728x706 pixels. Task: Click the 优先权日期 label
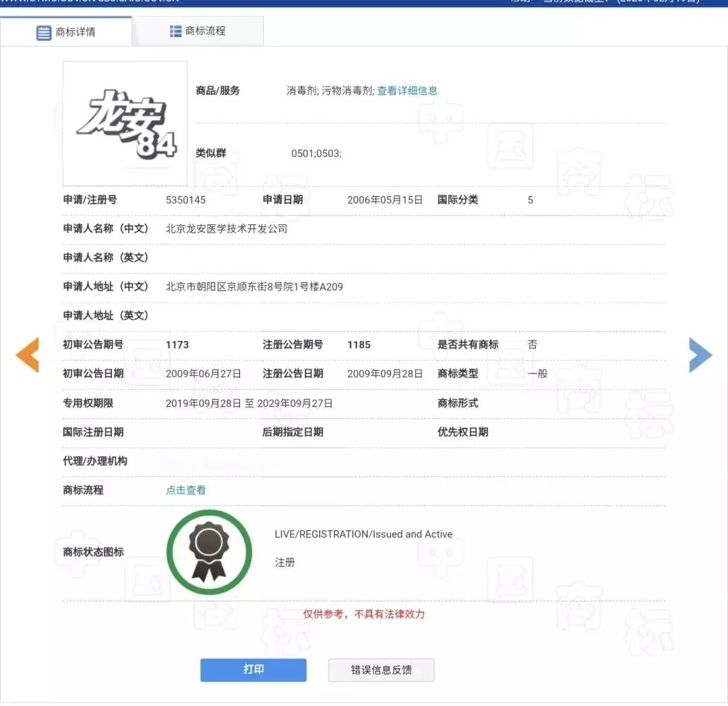(463, 432)
